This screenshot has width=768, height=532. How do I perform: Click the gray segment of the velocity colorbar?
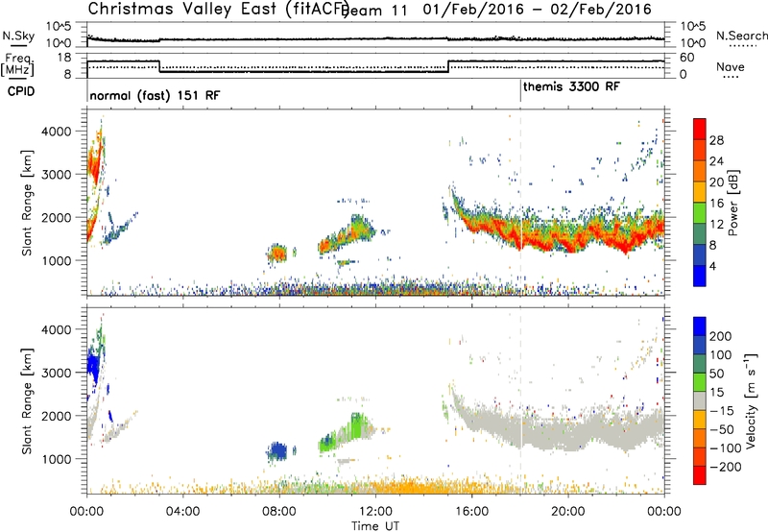pyautogui.click(x=700, y=401)
